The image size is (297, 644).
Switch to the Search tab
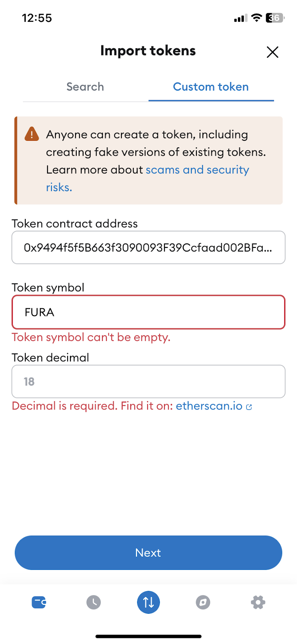(x=85, y=87)
